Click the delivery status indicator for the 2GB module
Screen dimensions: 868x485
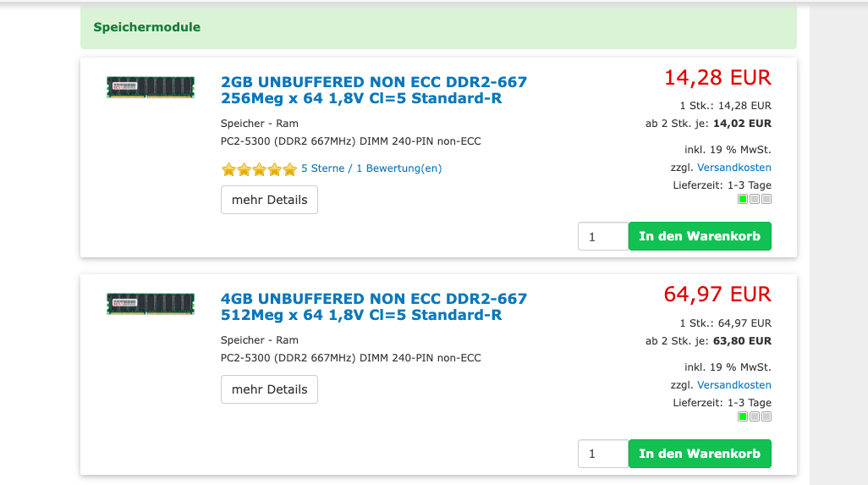(754, 200)
